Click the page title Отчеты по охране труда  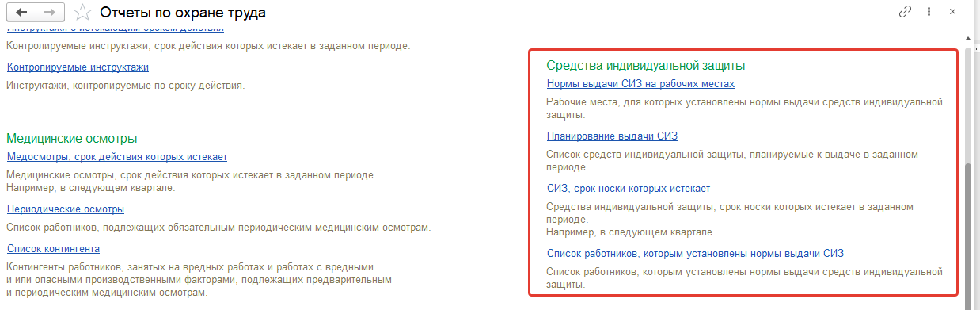(x=184, y=13)
